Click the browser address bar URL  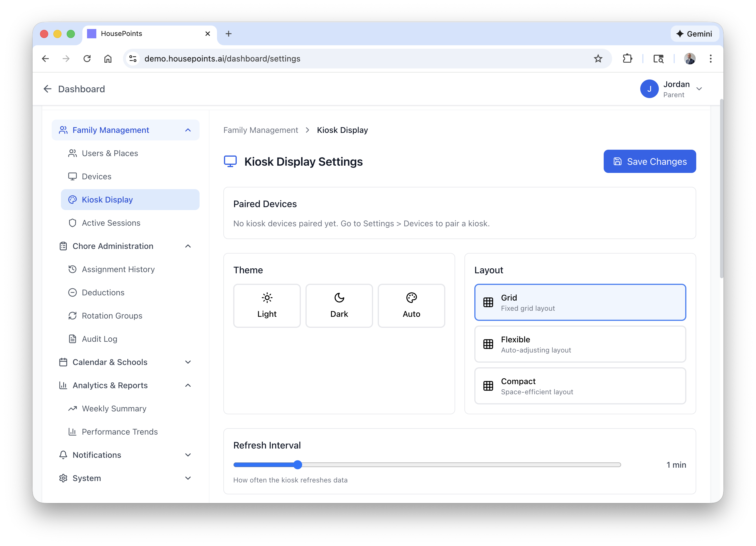tap(222, 59)
